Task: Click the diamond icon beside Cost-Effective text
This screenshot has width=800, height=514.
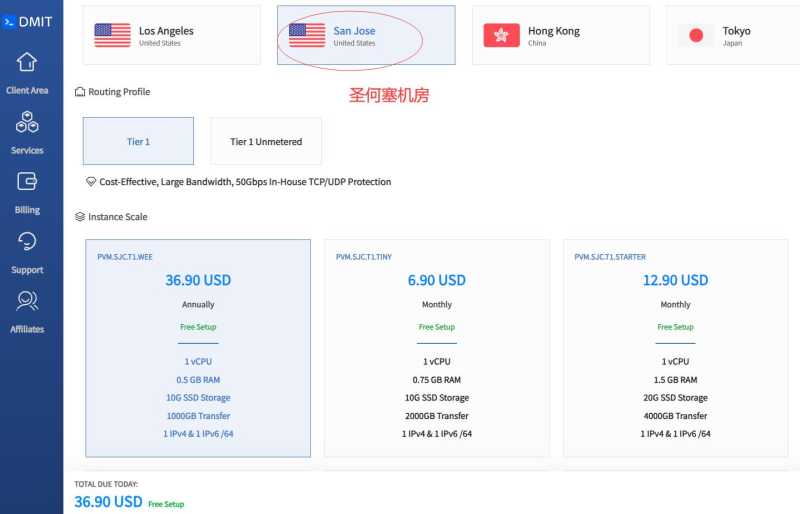Action: 91,182
